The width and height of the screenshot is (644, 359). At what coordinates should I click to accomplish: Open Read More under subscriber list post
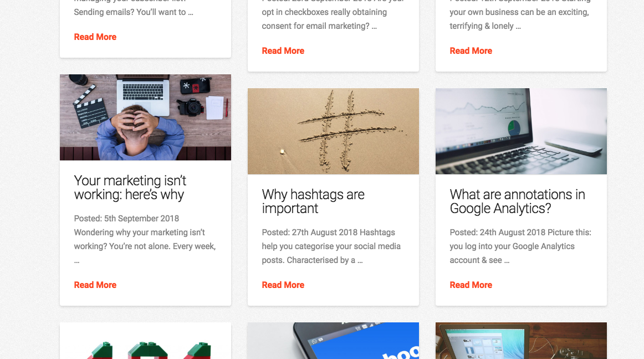point(95,37)
